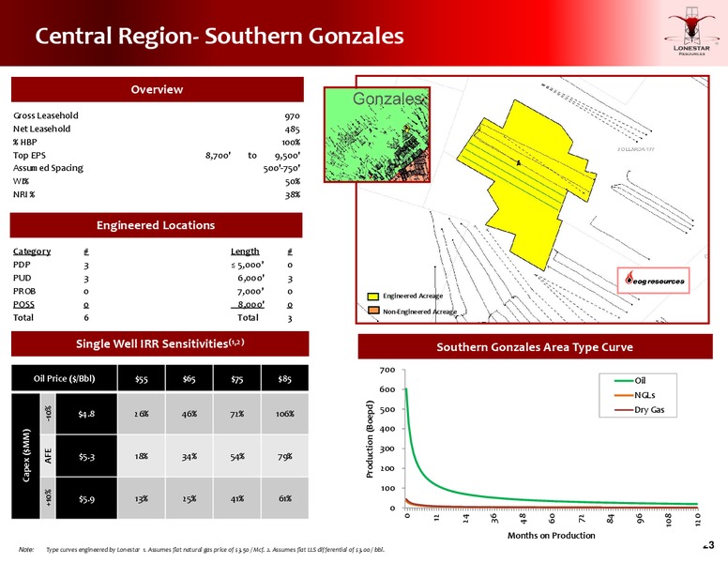
Task: Click the Gonzales inset map thumbnail
Action: pos(377,135)
